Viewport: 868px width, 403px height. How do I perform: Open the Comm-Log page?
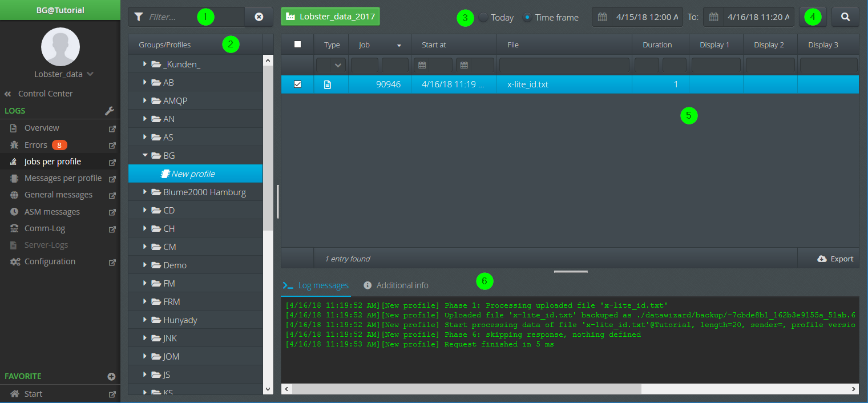click(45, 229)
